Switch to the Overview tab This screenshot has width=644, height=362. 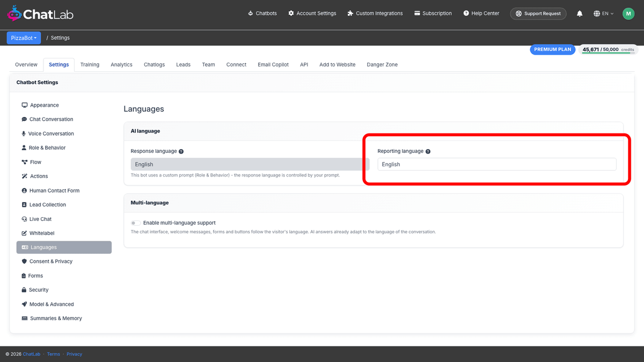[26, 64]
